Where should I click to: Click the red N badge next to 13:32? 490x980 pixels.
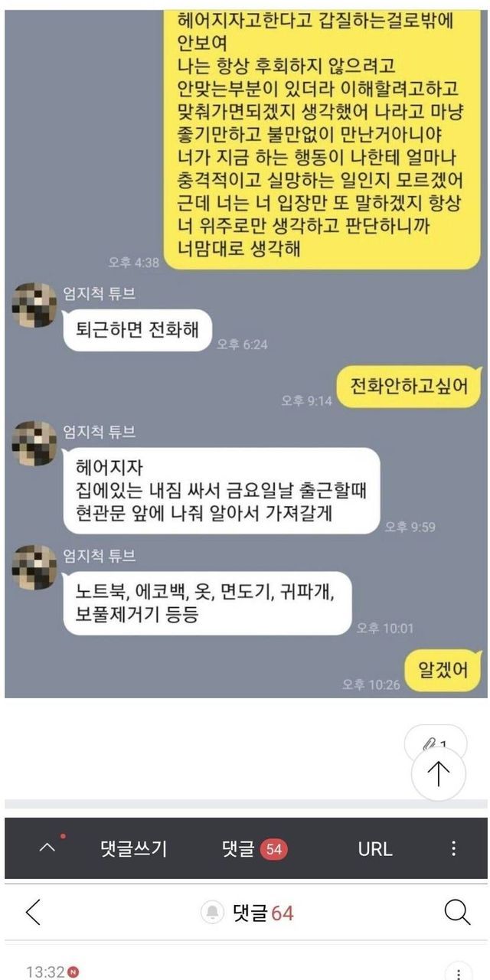tap(72, 972)
